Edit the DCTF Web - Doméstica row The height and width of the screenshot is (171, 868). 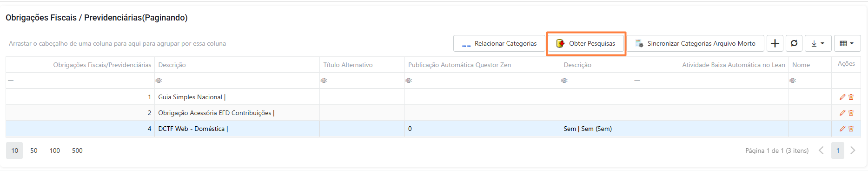pos(842,129)
